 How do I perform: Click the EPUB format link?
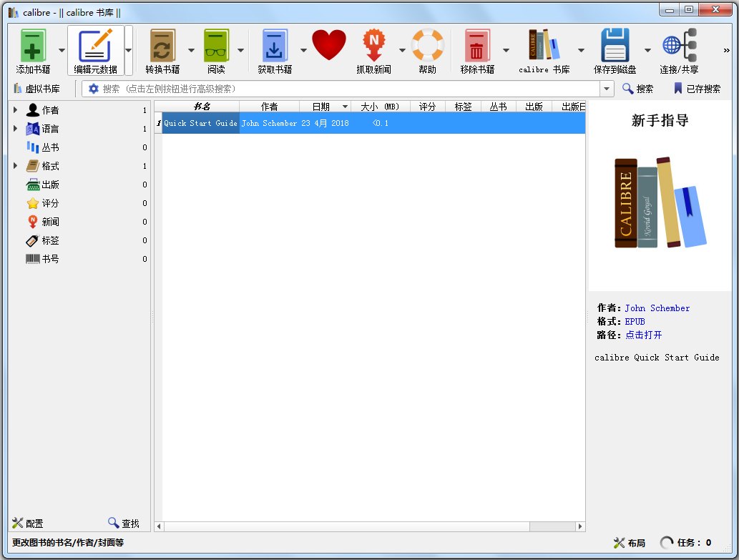pos(635,322)
